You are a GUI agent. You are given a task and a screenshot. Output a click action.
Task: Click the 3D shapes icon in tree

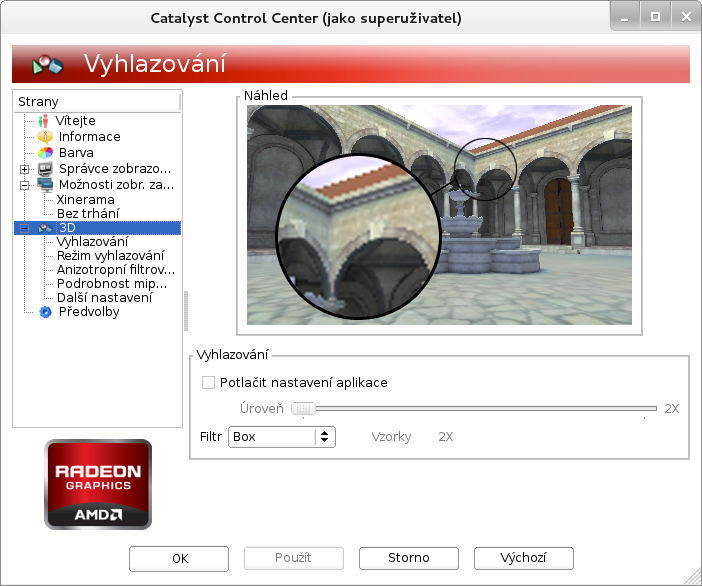click(45, 228)
